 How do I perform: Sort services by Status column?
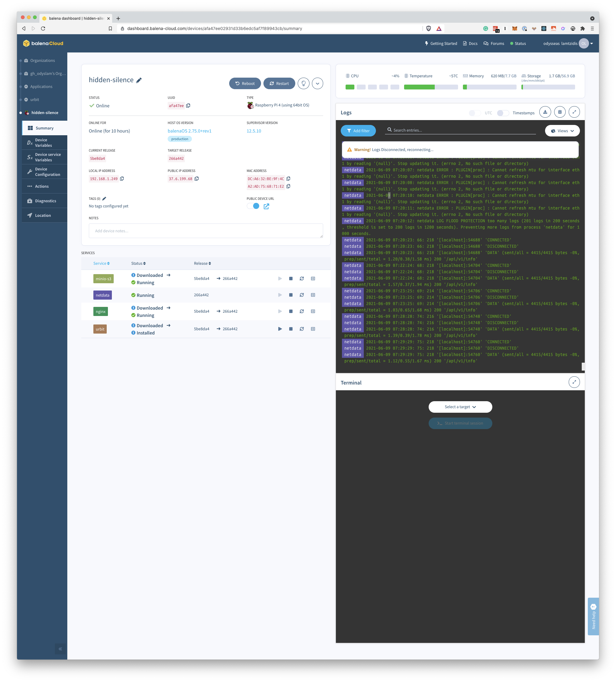138,264
